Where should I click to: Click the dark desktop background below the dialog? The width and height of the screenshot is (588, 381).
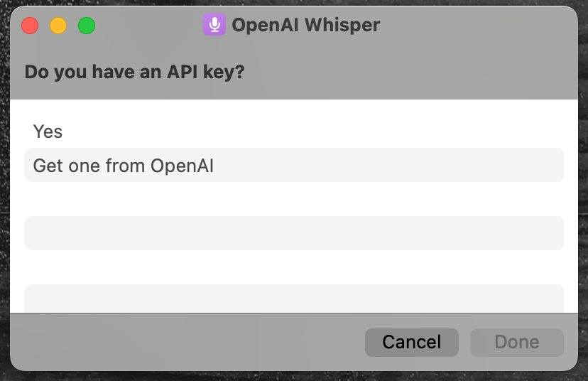pyautogui.click(x=294, y=376)
